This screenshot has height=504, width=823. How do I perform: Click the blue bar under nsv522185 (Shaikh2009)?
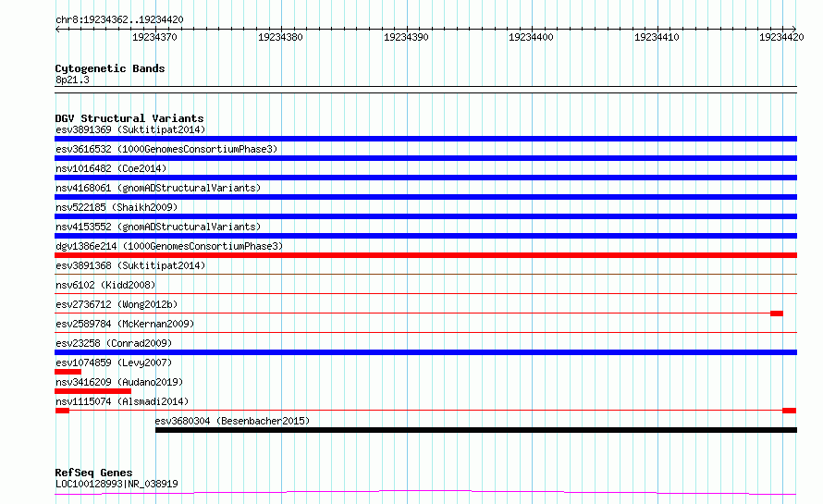coord(425,216)
